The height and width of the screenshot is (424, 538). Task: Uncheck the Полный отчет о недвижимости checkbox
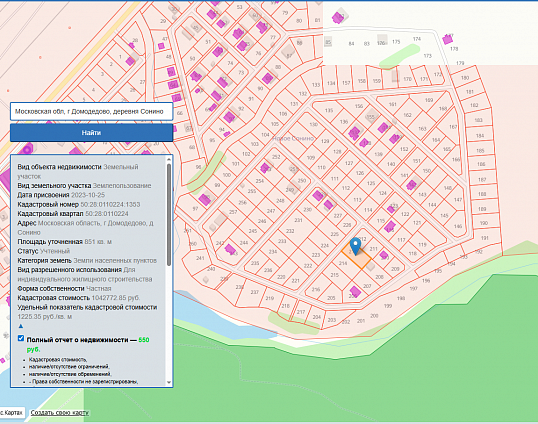(21, 338)
